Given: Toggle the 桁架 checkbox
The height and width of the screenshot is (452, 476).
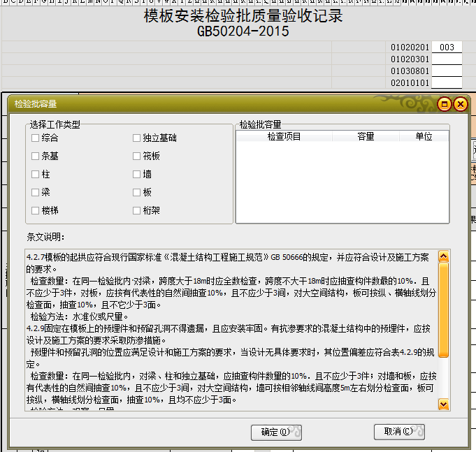Looking at the screenshot, I should [x=137, y=210].
